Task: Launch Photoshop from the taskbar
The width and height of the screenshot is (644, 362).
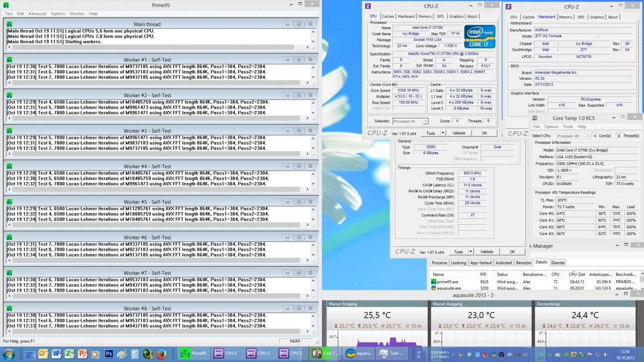Action: (109, 354)
